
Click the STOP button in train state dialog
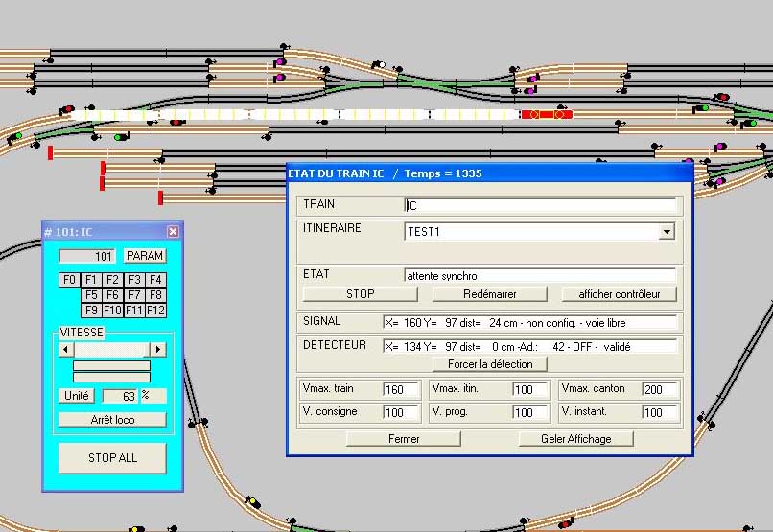(x=360, y=294)
